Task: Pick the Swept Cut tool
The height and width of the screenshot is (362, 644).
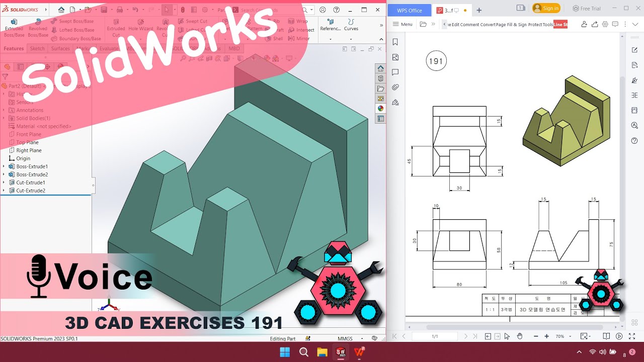Action: tap(193, 22)
